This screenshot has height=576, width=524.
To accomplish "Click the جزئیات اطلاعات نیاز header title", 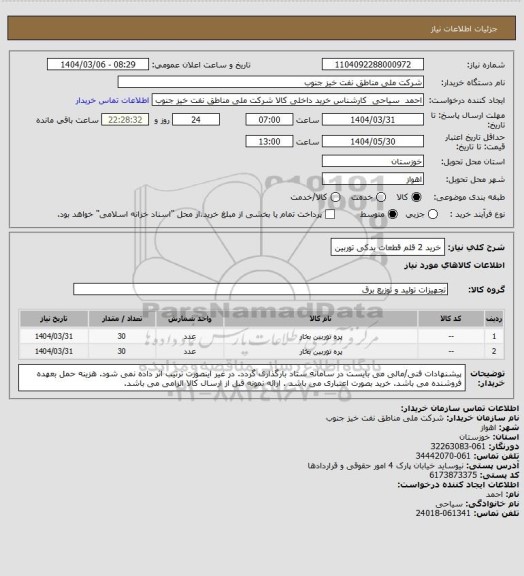I will coord(464,29).
